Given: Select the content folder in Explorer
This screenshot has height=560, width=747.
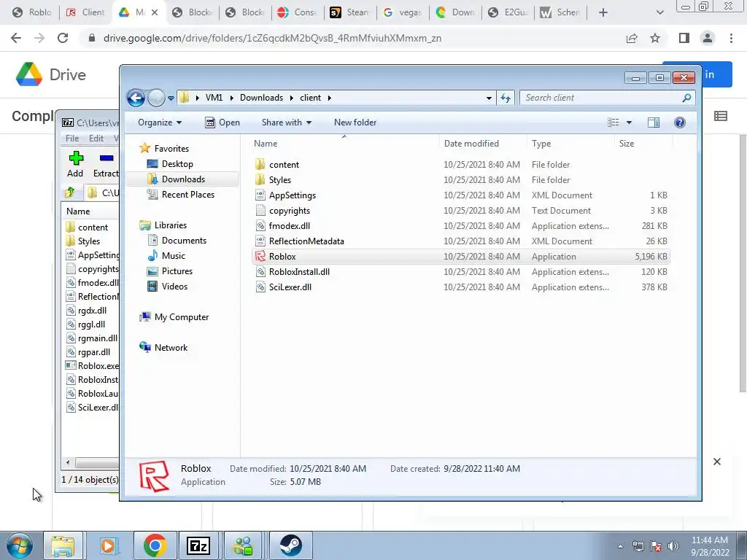Looking at the screenshot, I should pyautogui.click(x=461, y=164).
